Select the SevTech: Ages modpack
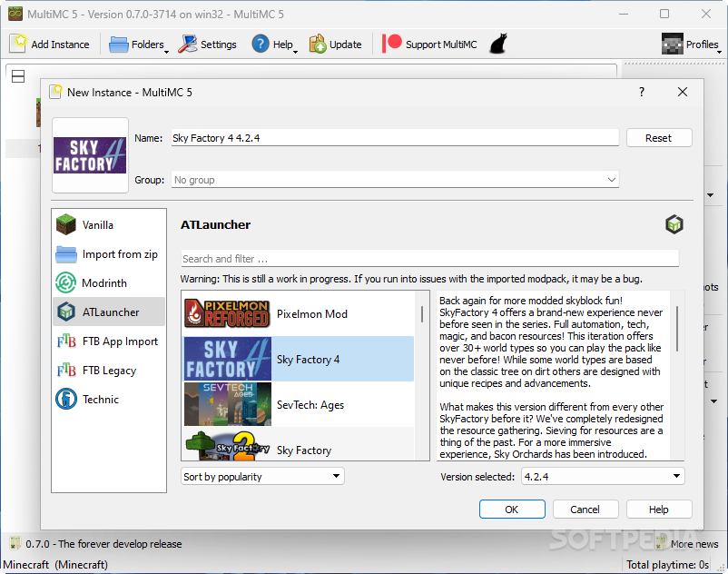This screenshot has height=574, width=728. [x=299, y=404]
